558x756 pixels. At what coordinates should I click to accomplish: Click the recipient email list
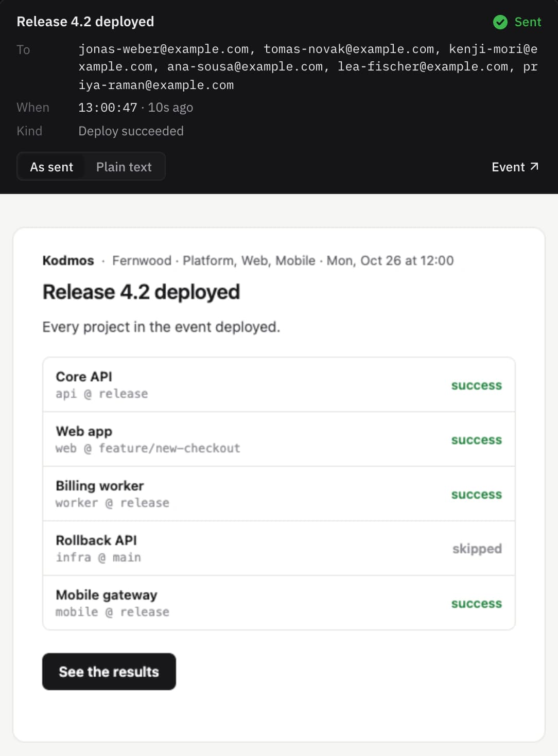tap(308, 67)
